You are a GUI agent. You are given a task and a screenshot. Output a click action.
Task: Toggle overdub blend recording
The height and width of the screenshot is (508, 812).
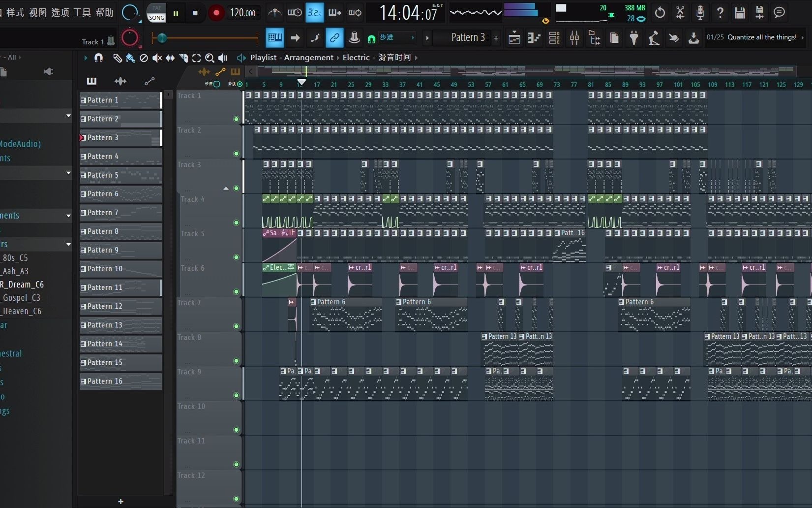(x=335, y=12)
